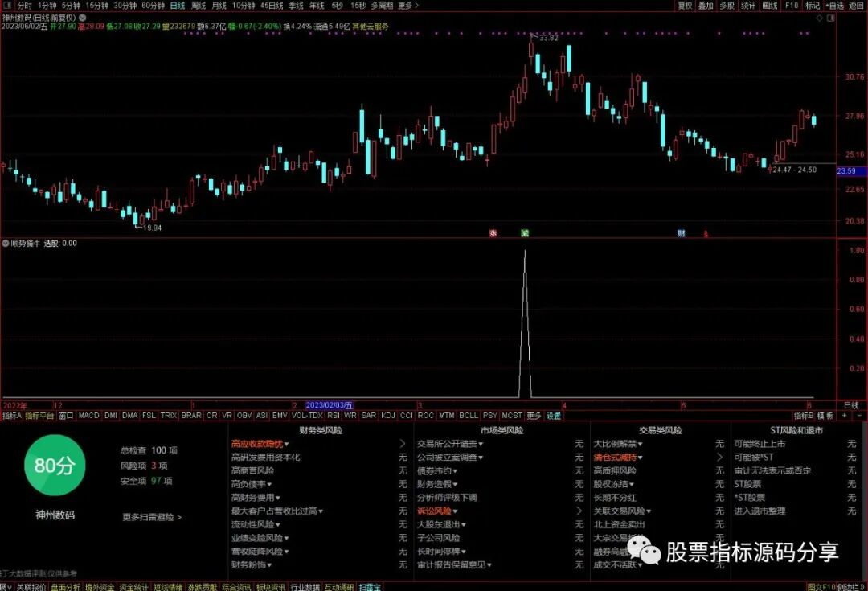Click the split-panel icon at chart top right
The width and height of the screenshot is (868, 591).
830,18
